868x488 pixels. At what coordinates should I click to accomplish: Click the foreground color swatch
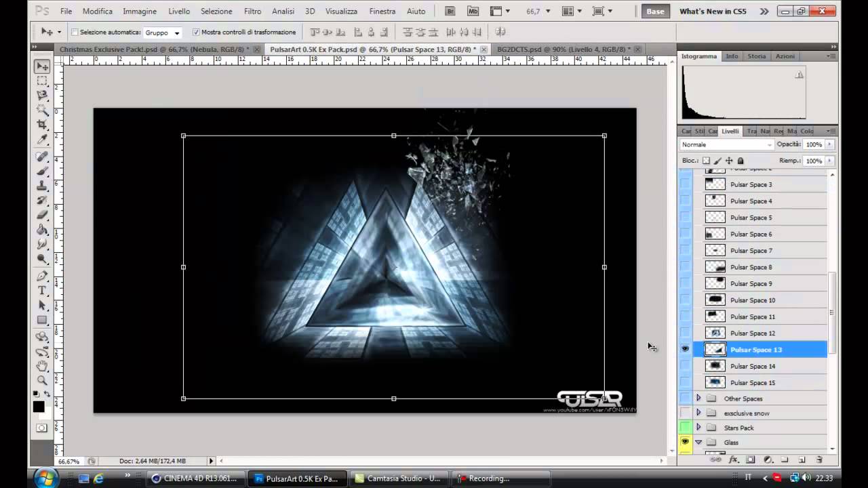[x=39, y=407]
